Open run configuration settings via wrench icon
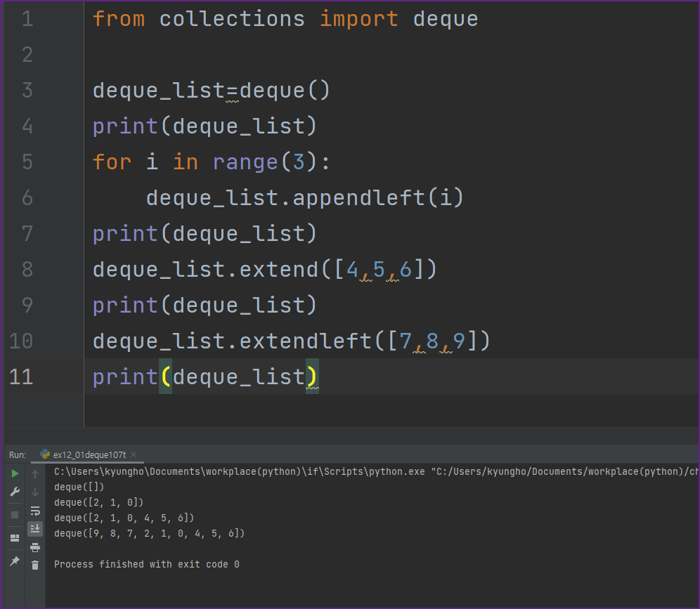Viewport: 700px width, 609px height. tap(15, 491)
